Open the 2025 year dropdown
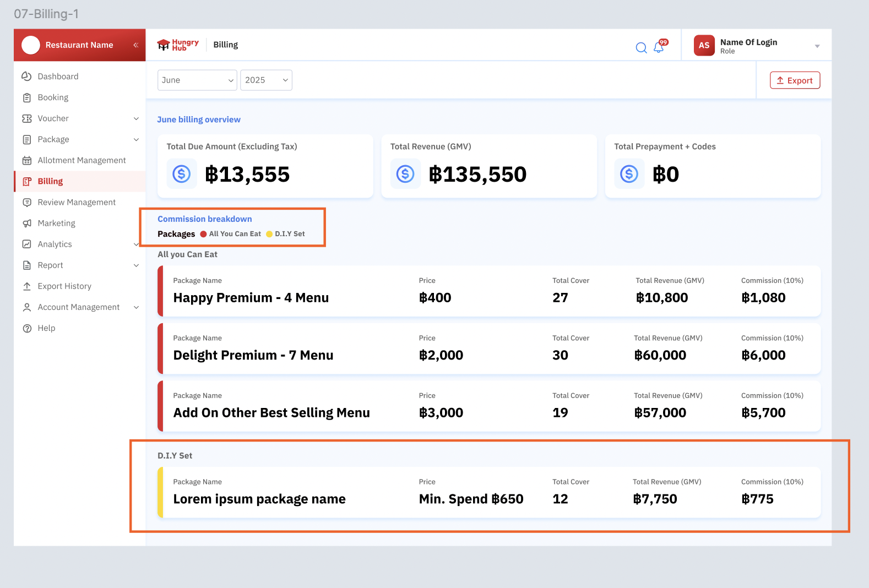869x588 pixels. tap(266, 80)
